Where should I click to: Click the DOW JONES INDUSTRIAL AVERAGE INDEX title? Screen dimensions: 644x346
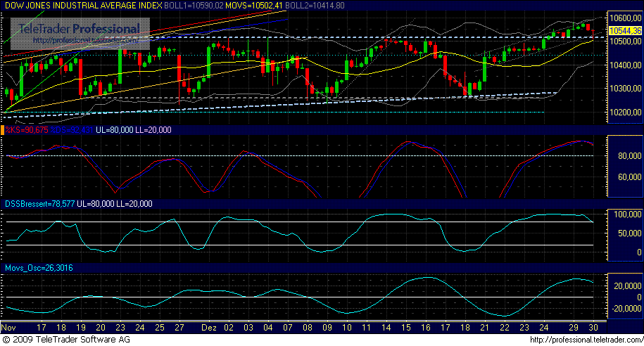(x=82, y=5)
